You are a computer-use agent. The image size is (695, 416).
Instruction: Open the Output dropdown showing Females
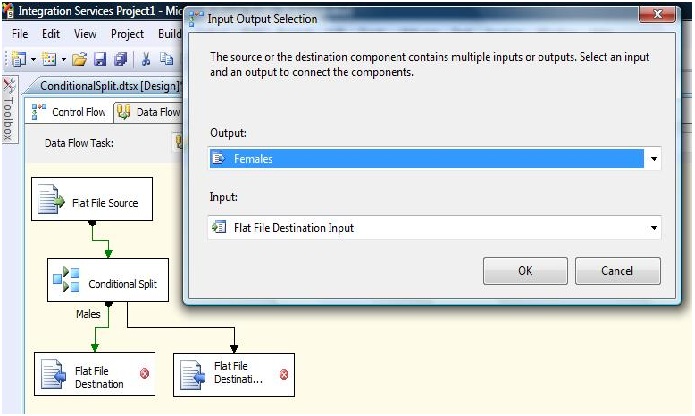coord(653,159)
